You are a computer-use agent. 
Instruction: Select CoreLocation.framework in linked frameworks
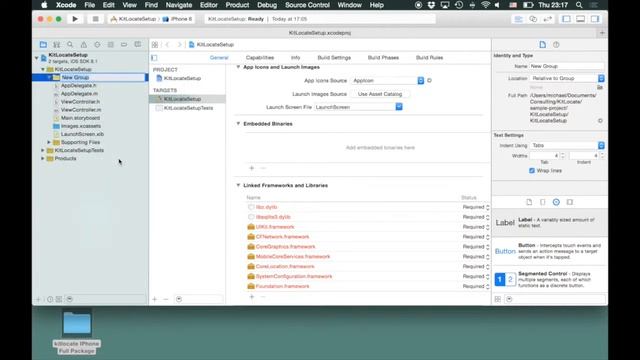(285, 267)
